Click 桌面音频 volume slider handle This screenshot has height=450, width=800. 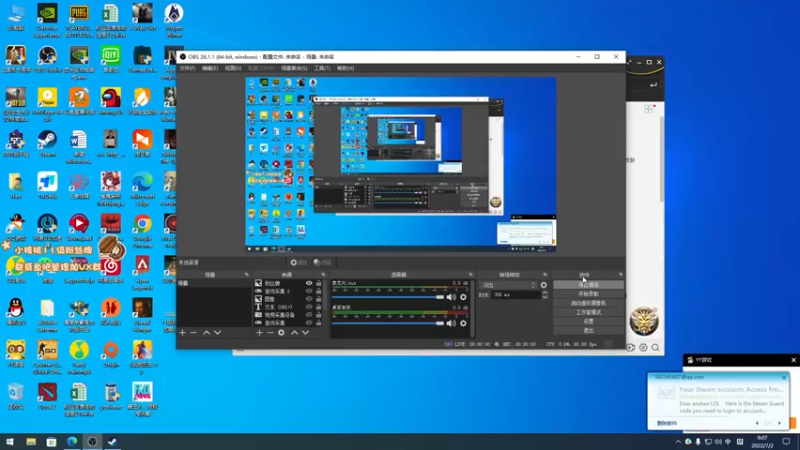click(440, 323)
